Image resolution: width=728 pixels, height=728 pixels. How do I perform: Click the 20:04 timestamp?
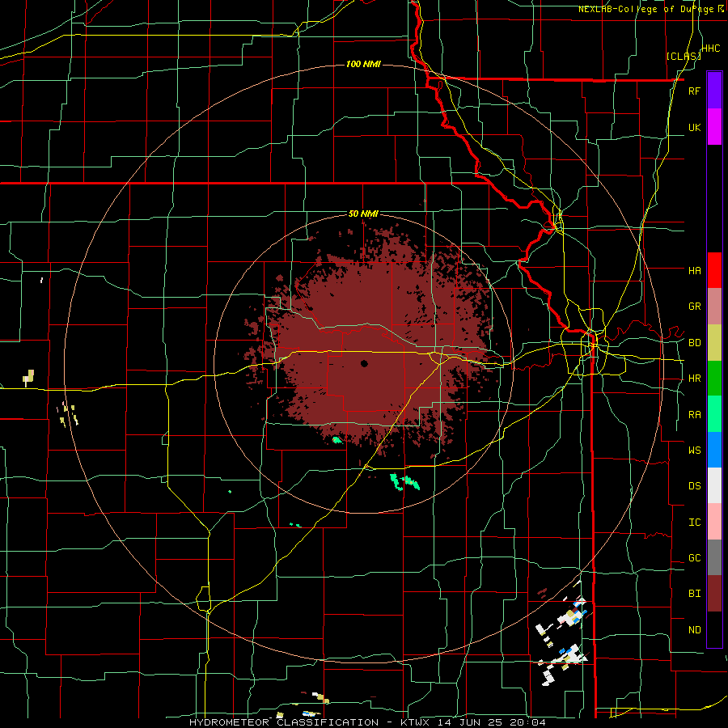coord(529,722)
